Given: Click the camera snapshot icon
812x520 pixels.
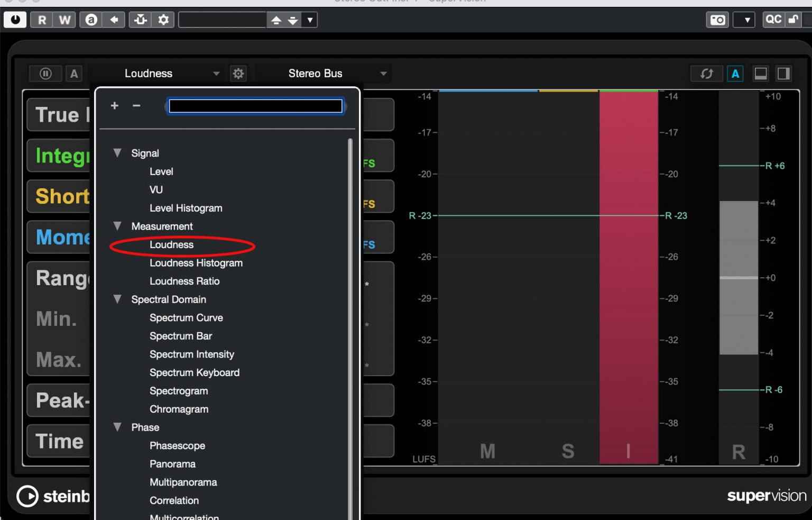Looking at the screenshot, I should [x=717, y=20].
